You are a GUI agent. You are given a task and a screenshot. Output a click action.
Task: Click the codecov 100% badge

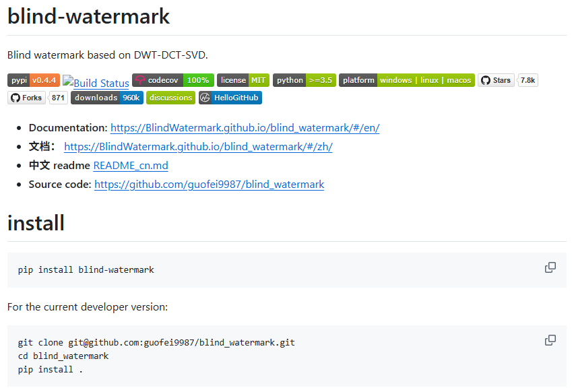coord(172,80)
